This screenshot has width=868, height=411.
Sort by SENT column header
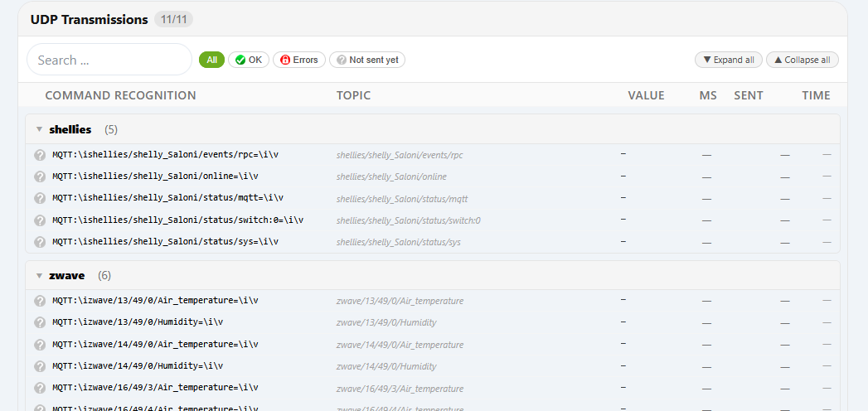point(749,95)
